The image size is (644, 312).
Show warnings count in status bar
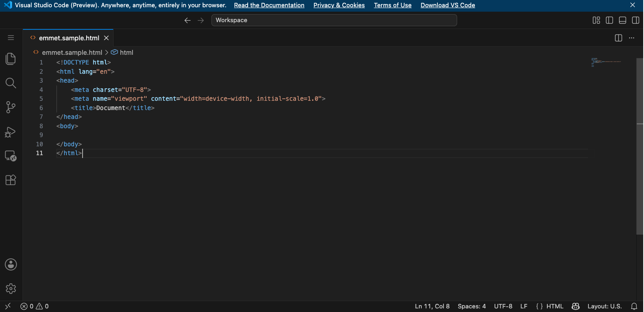coord(43,306)
